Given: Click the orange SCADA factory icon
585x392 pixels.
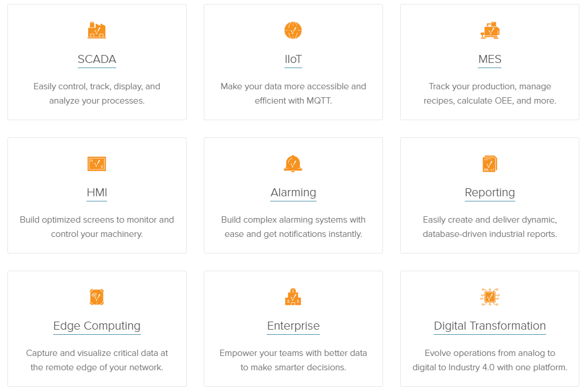Looking at the screenshot, I should (x=97, y=30).
